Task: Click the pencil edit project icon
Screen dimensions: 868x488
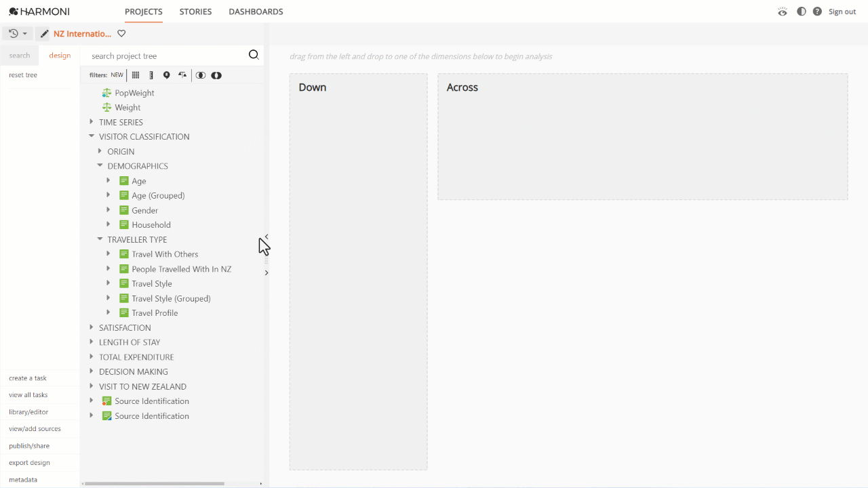Action: tap(44, 34)
